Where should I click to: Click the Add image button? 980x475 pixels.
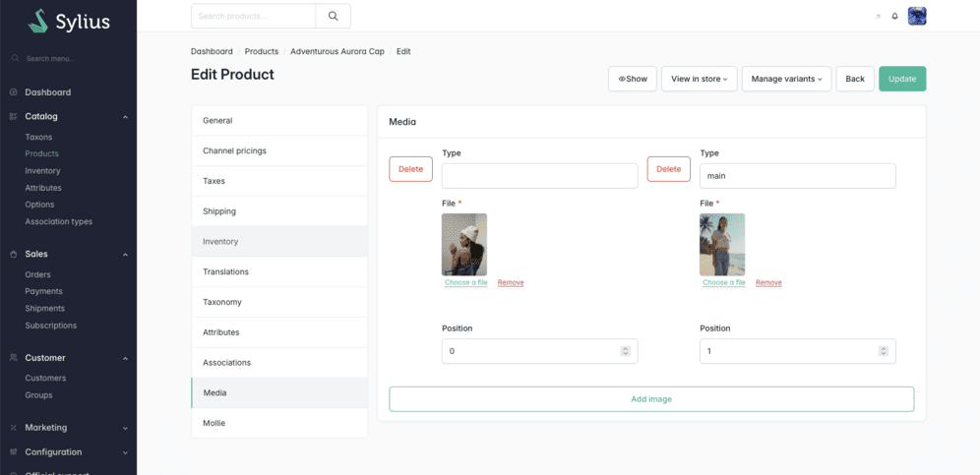pyautogui.click(x=651, y=399)
